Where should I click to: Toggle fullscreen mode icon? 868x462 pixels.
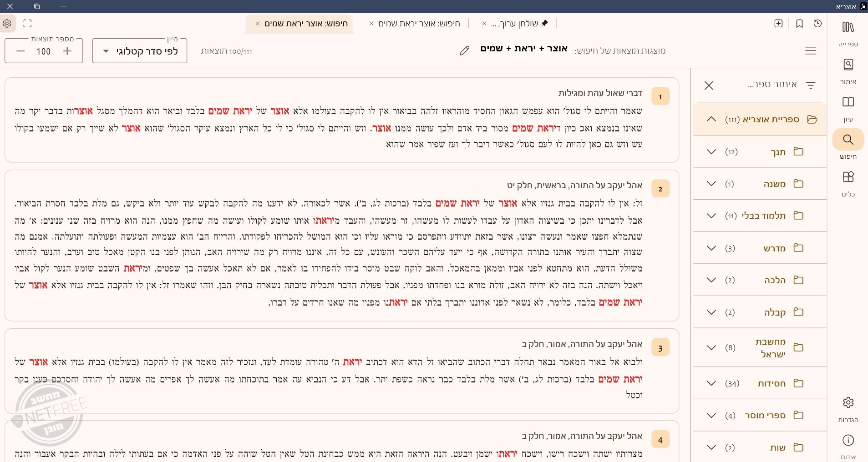coord(27,24)
